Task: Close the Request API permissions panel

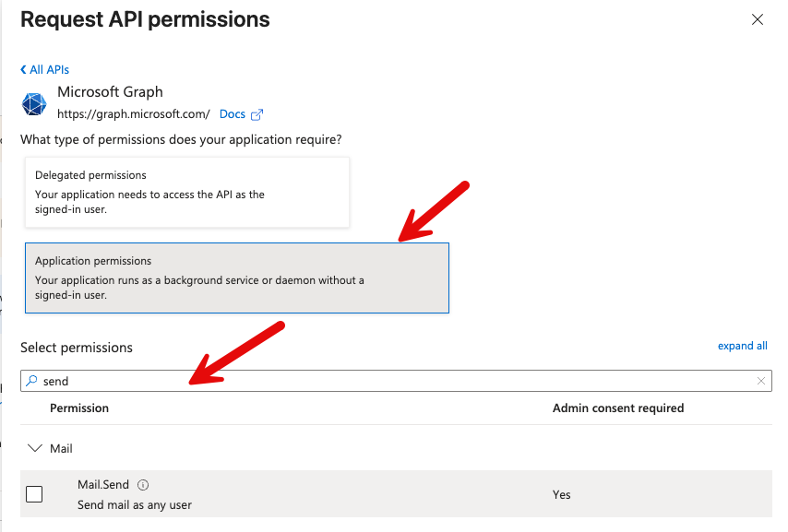Action: [758, 18]
